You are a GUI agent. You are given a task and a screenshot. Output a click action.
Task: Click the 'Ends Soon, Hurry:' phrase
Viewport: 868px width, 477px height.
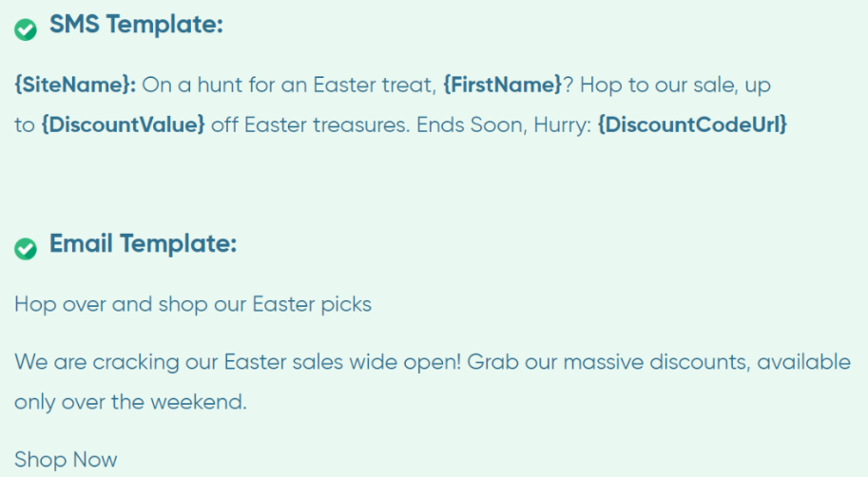[504, 125]
